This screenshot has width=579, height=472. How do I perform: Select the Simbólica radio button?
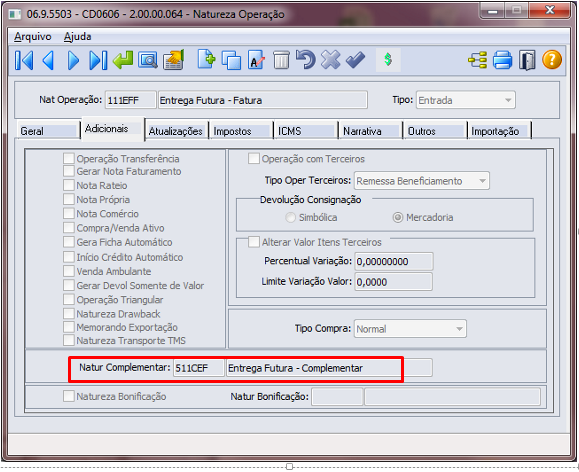point(291,218)
